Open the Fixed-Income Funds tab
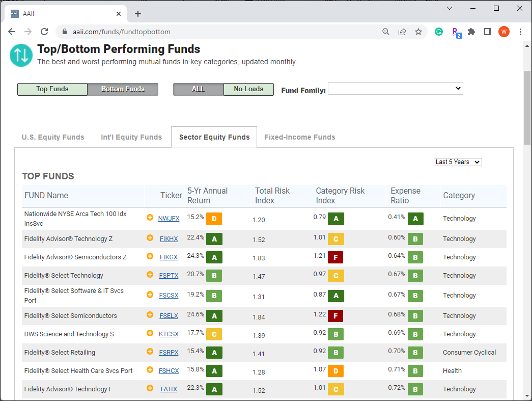The width and height of the screenshot is (532, 401). (299, 137)
